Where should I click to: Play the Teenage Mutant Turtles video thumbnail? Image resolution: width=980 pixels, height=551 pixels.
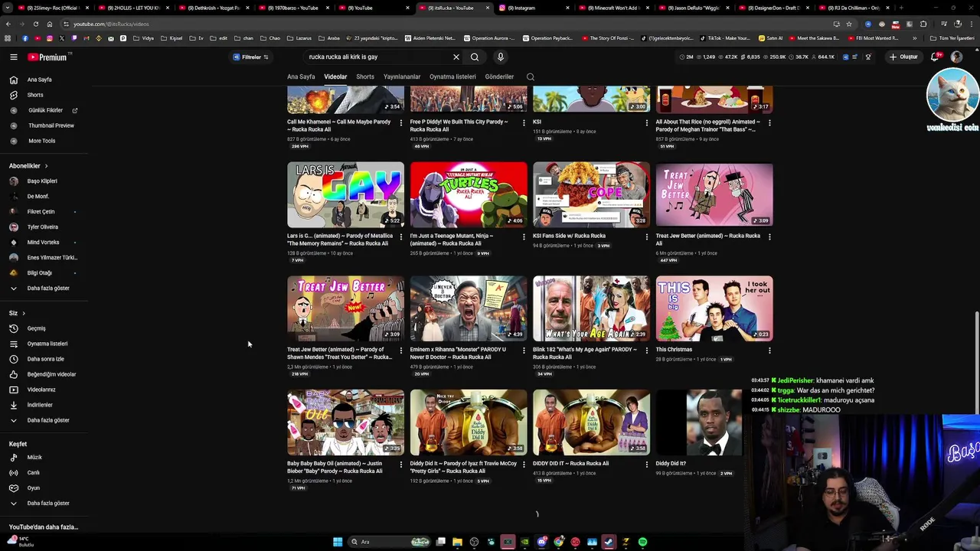pos(469,194)
